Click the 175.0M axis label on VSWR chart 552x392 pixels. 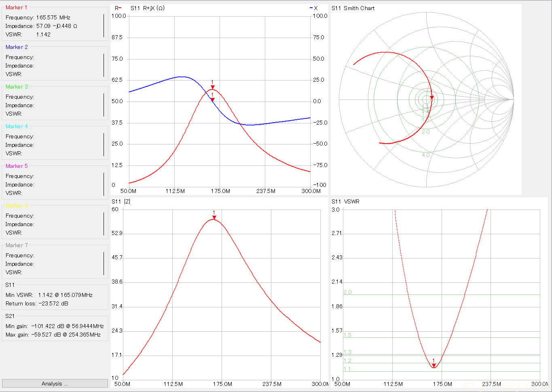tap(442, 384)
